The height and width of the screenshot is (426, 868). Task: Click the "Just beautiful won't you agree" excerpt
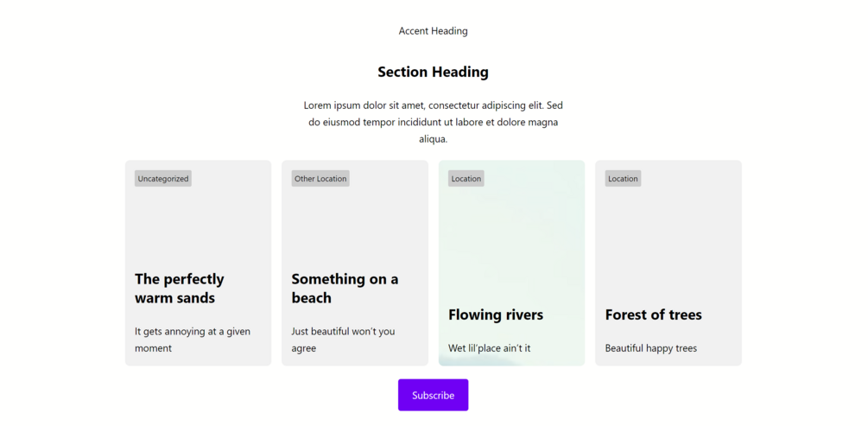click(343, 340)
